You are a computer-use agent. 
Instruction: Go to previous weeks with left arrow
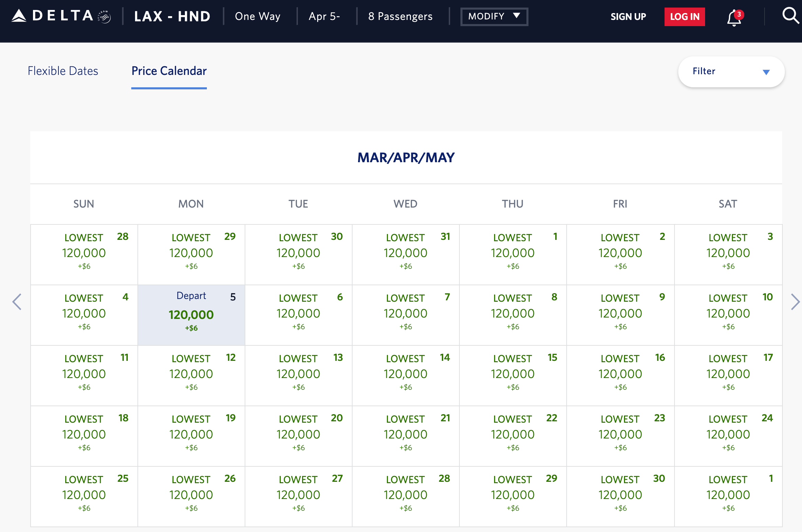[17, 302]
